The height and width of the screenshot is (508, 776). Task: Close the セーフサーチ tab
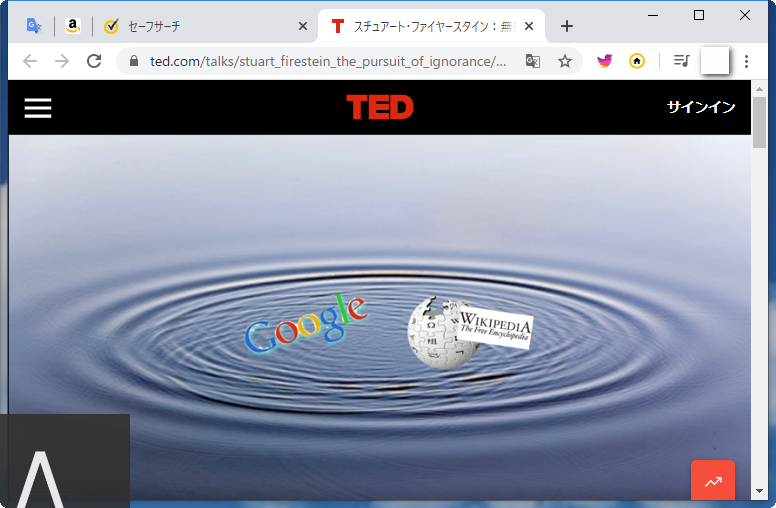pos(303,26)
